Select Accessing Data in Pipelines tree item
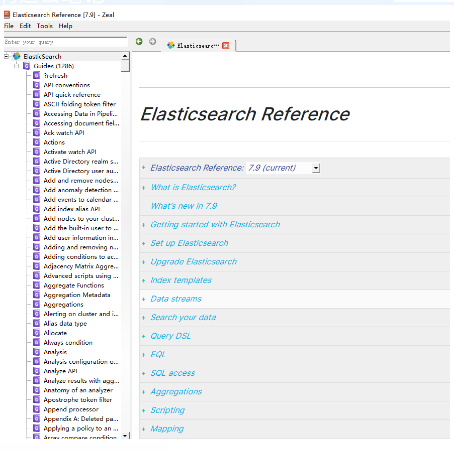 tap(80, 114)
